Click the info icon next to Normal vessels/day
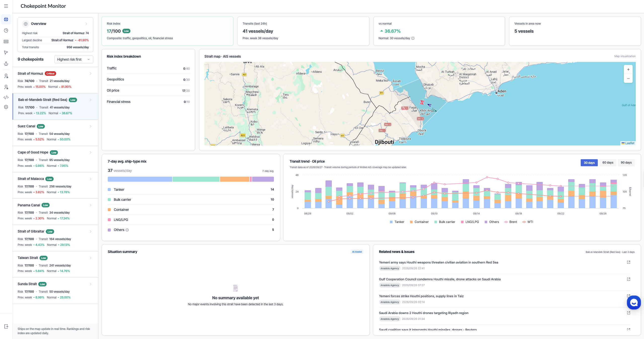The width and height of the screenshot is (644, 339). click(413, 38)
